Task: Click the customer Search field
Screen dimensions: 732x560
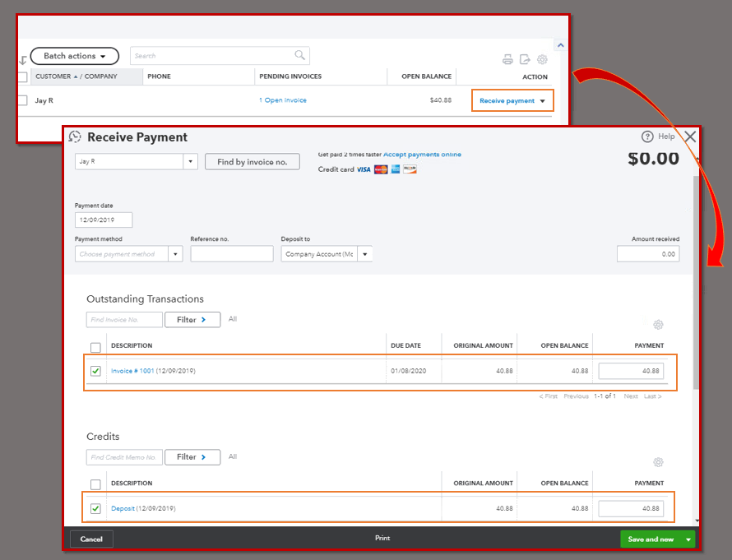Action: pos(220,56)
